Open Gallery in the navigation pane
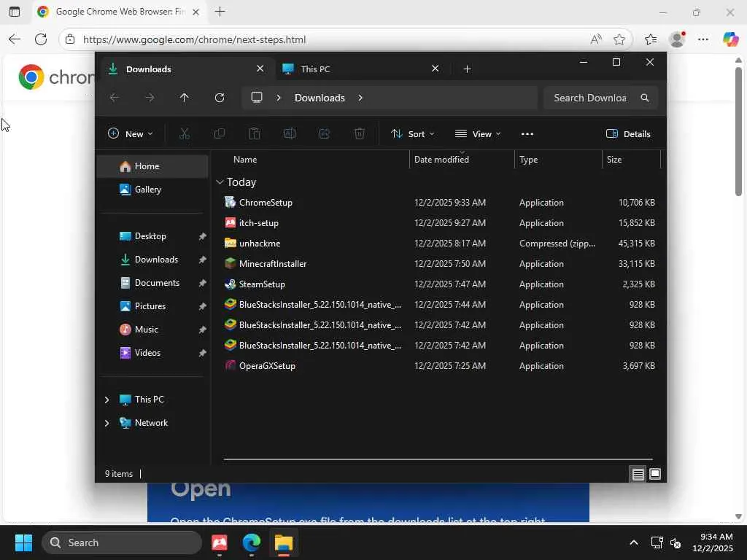This screenshot has width=747, height=560. pyautogui.click(x=152, y=190)
